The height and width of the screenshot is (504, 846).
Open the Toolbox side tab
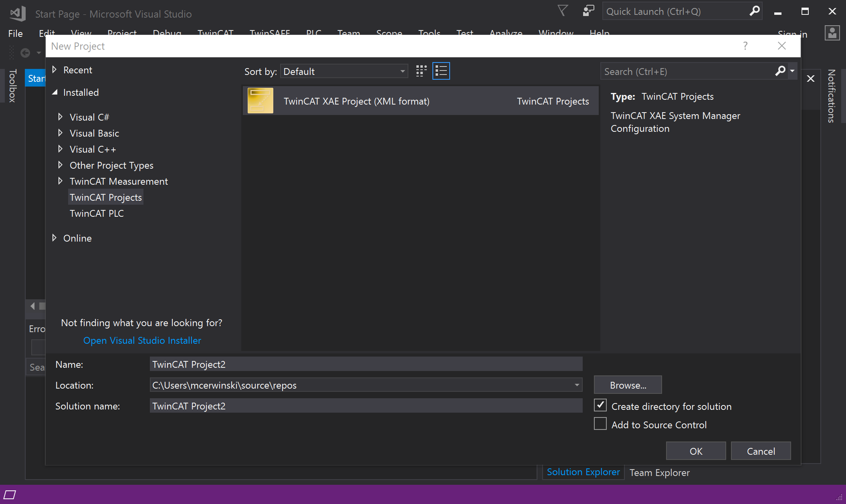[12, 86]
